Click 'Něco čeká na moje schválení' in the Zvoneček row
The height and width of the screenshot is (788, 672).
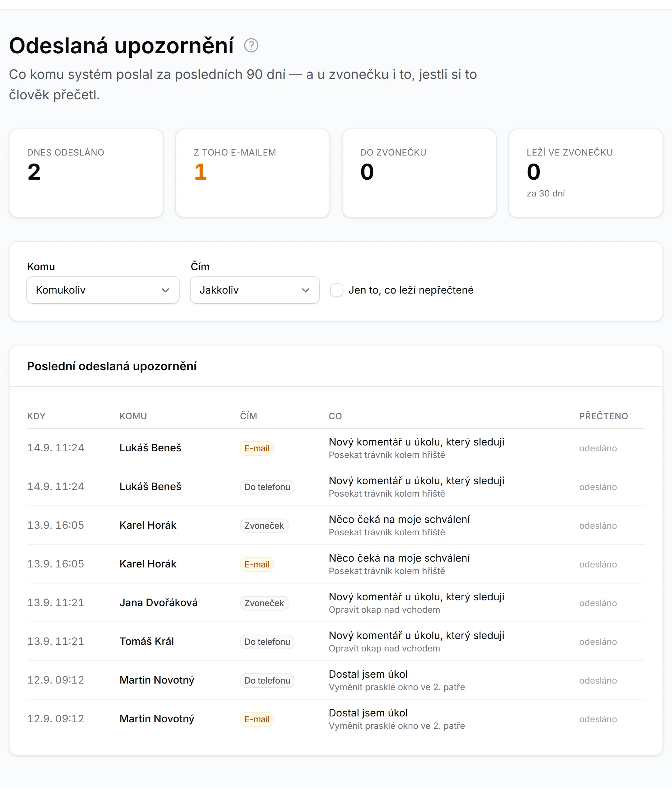[x=399, y=520]
